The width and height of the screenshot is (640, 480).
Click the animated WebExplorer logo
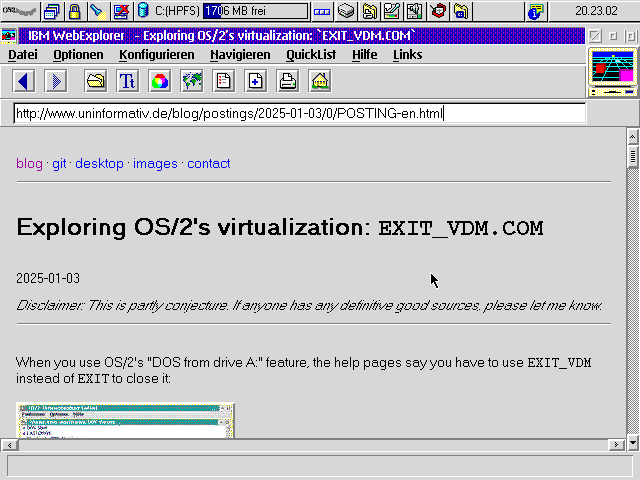coord(613,72)
